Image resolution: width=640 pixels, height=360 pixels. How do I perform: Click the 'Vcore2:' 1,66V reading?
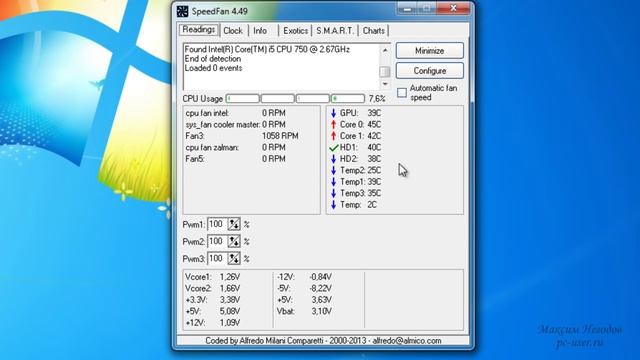[213, 288]
